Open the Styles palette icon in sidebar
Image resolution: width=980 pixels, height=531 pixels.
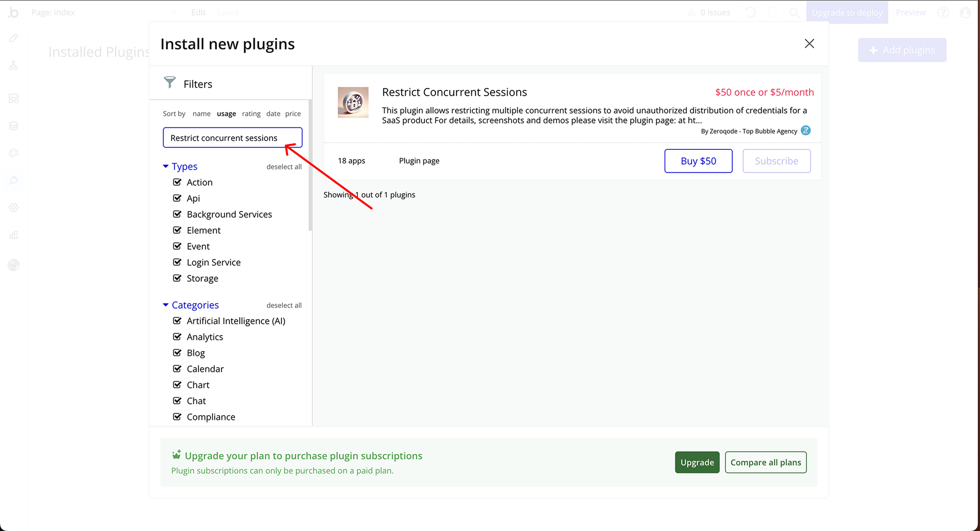13,153
